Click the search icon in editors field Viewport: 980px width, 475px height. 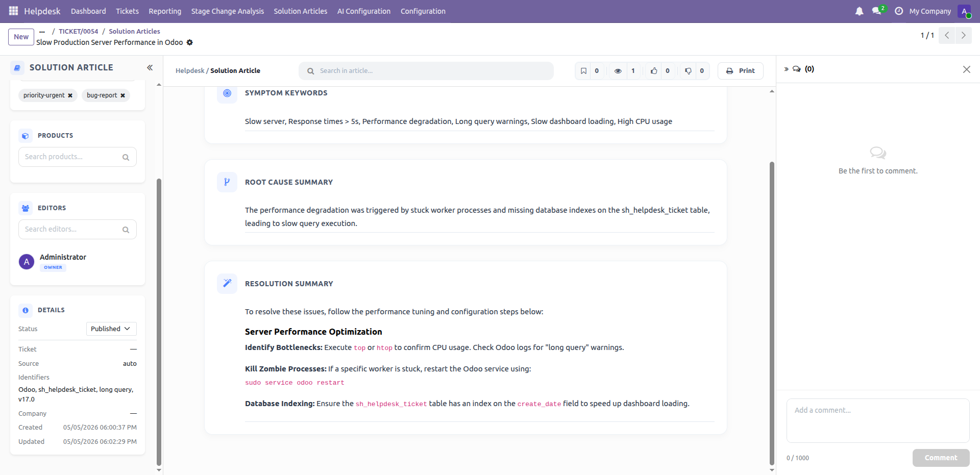[x=126, y=230]
